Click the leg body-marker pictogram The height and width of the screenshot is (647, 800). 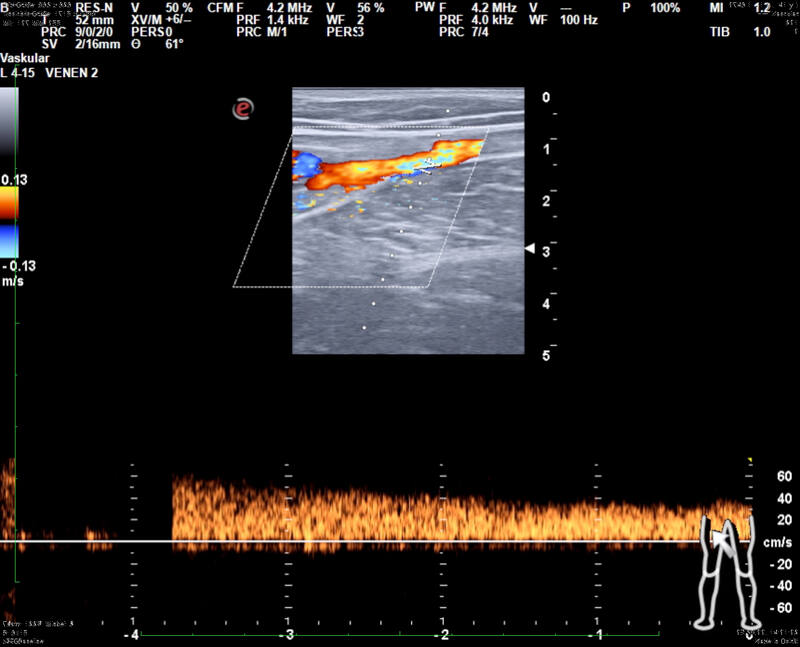point(727,571)
